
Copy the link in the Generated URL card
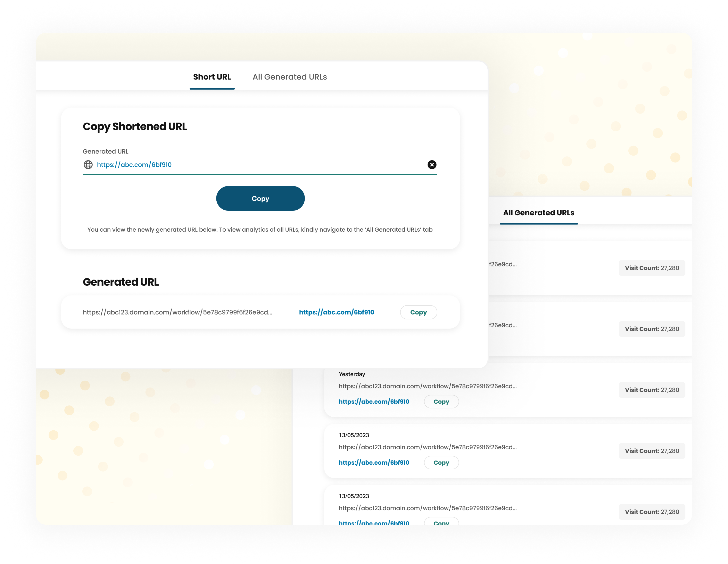click(419, 312)
